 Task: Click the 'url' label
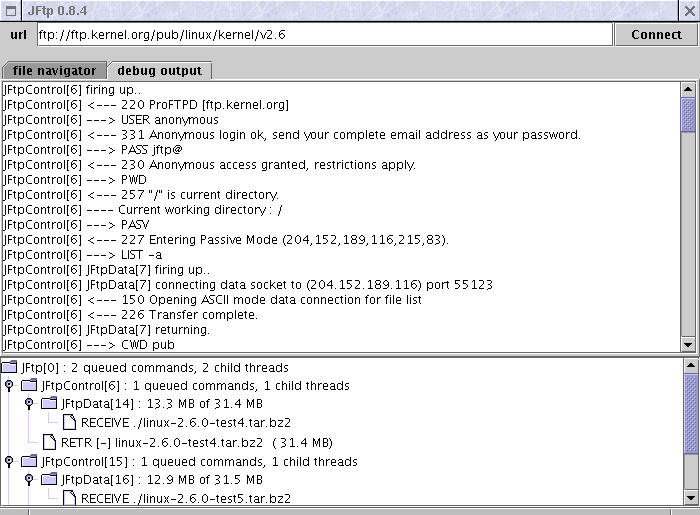tap(18, 35)
